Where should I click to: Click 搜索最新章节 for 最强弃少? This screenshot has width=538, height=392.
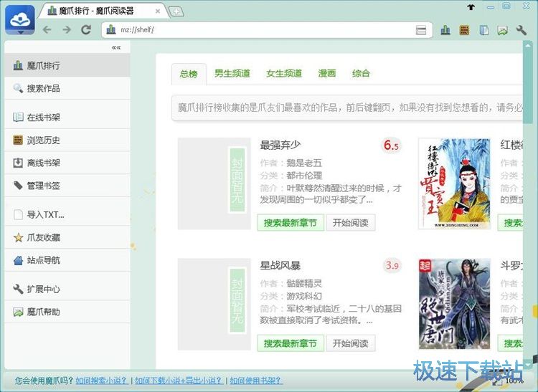[x=290, y=223]
